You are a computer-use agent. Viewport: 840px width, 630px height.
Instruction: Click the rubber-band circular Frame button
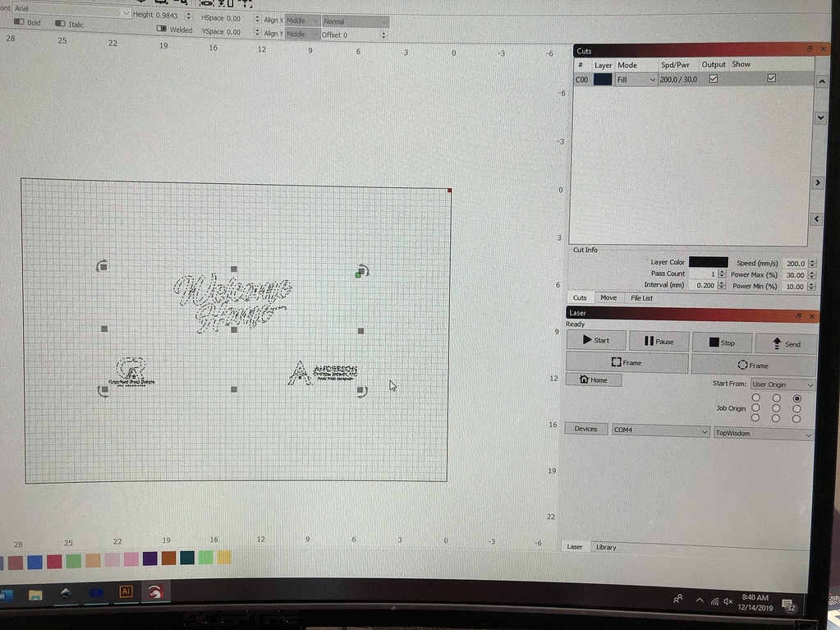pyautogui.click(x=753, y=365)
